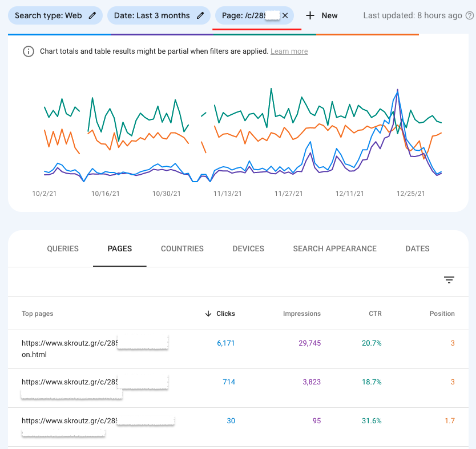This screenshot has width=476, height=449.
Task: Click the plus icon to add a new filter
Action: [310, 15]
